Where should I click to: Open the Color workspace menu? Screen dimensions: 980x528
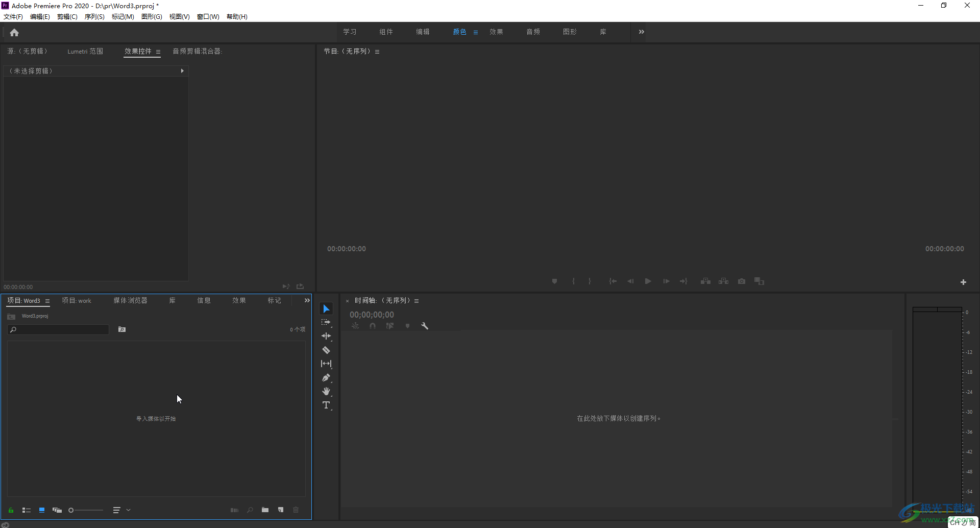point(476,32)
